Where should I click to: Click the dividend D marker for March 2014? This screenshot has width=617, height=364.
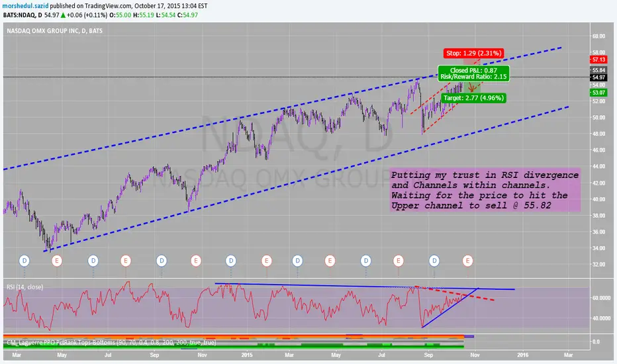[24, 261]
